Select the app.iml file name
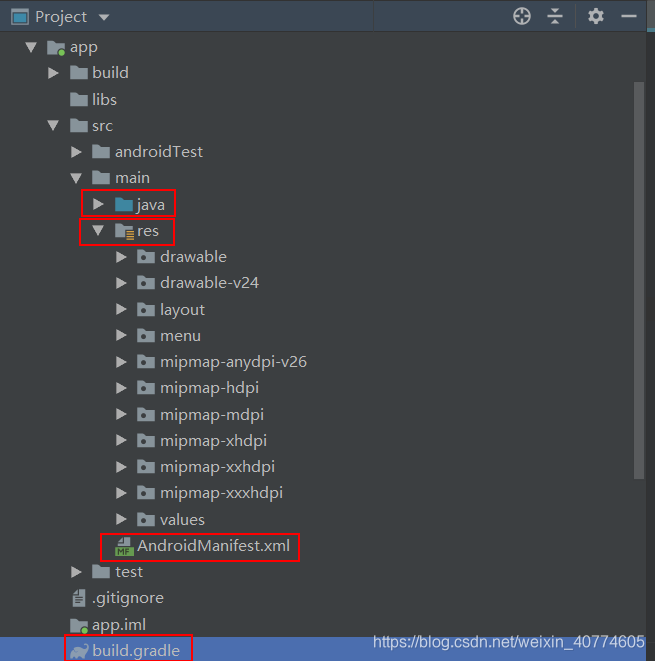This screenshot has width=655, height=661. pos(119,625)
